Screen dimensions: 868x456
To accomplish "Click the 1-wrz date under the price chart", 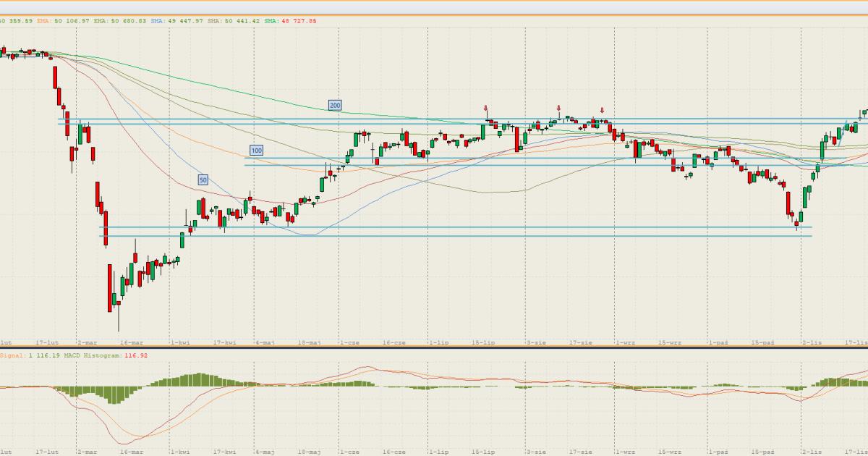I will point(626,341).
